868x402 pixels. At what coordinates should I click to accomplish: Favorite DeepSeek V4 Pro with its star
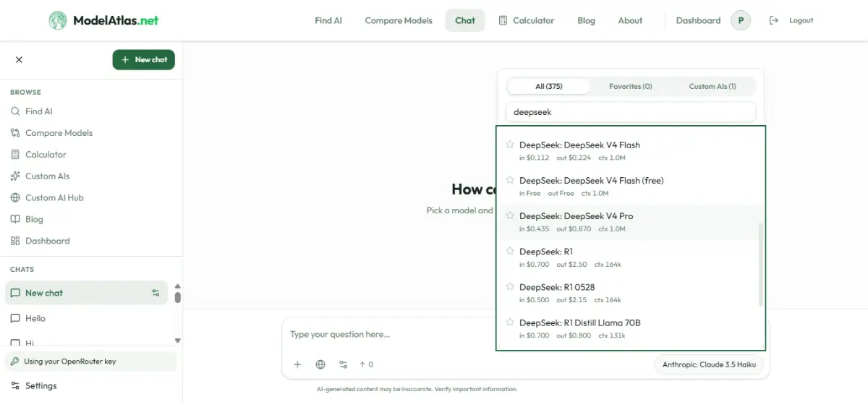point(510,215)
